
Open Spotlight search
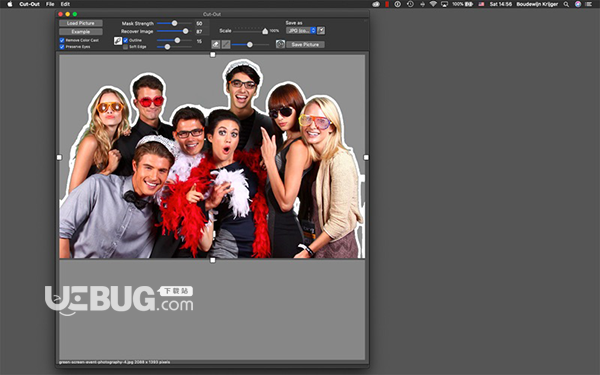coord(566,4)
